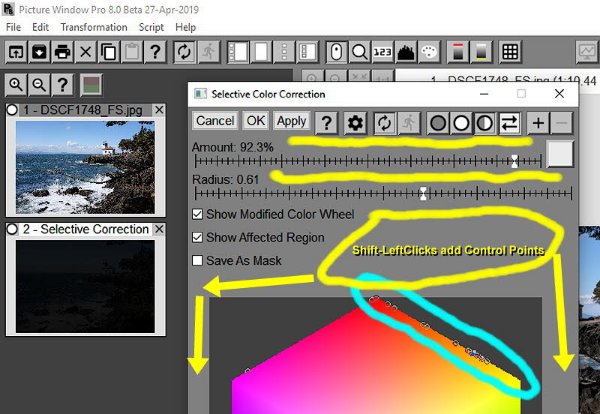Click the red-green color square in browser toolbar

tap(91, 85)
